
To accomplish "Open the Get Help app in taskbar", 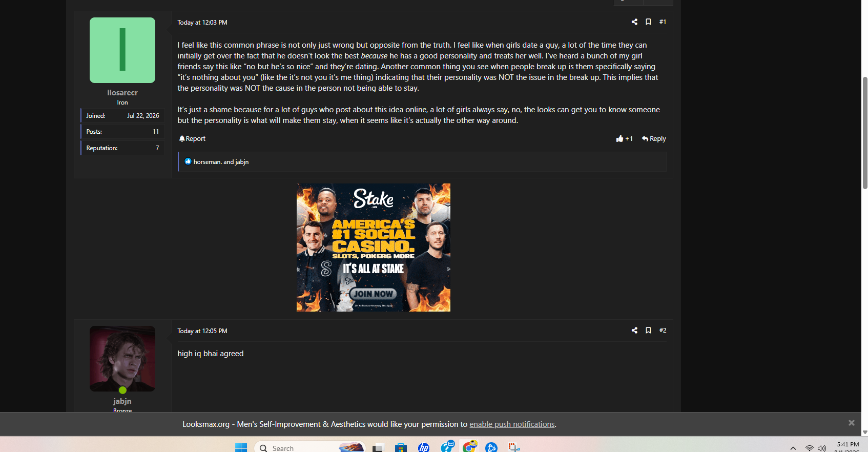I will [x=447, y=446].
